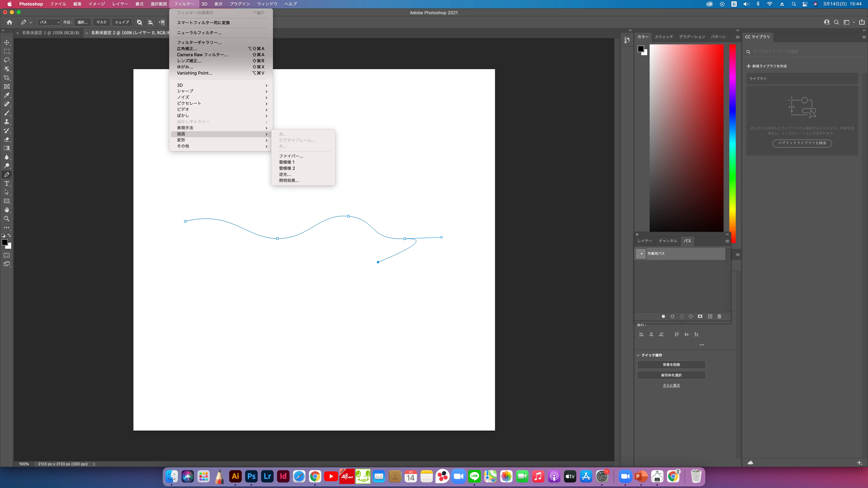Choose 雲模様 1 from the submenu
The height and width of the screenshot is (488, 868).
[x=286, y=162]
